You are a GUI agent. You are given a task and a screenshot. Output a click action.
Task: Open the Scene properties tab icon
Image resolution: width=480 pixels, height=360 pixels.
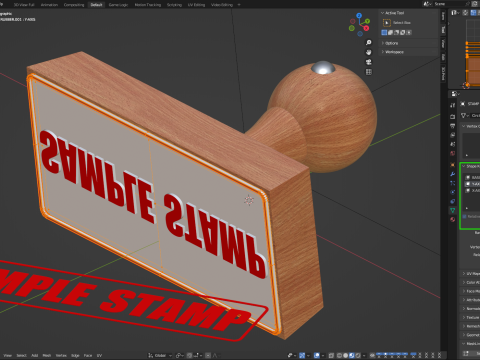pyautogui.click(x=452, y=144)
